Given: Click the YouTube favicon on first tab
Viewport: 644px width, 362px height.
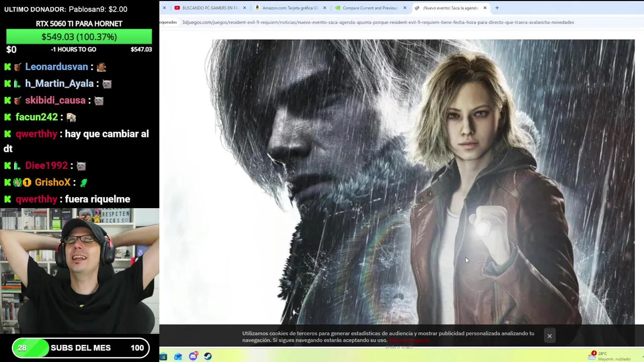Looking at the screenshot, I should (177, 8).
